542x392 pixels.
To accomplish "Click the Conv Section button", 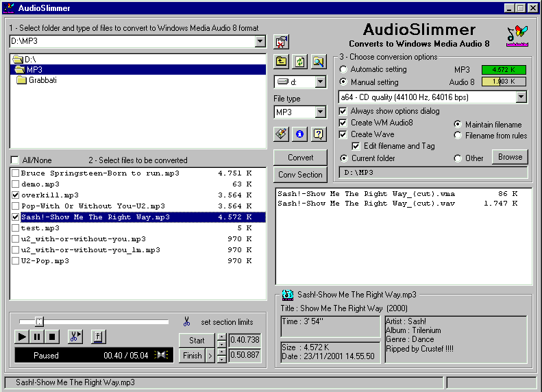I will tap(300, 175).
